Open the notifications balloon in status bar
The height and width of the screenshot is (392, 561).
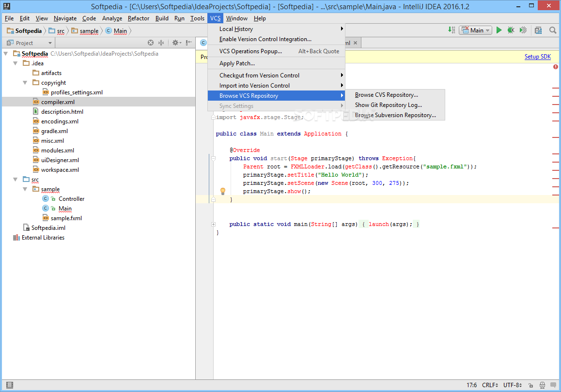(x=553, y=385)
